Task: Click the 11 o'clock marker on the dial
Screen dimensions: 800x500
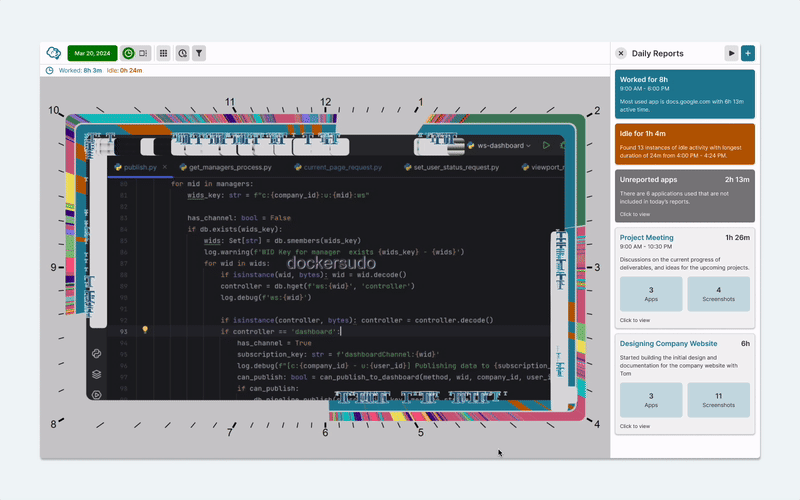Action: [x=230, y=102]
